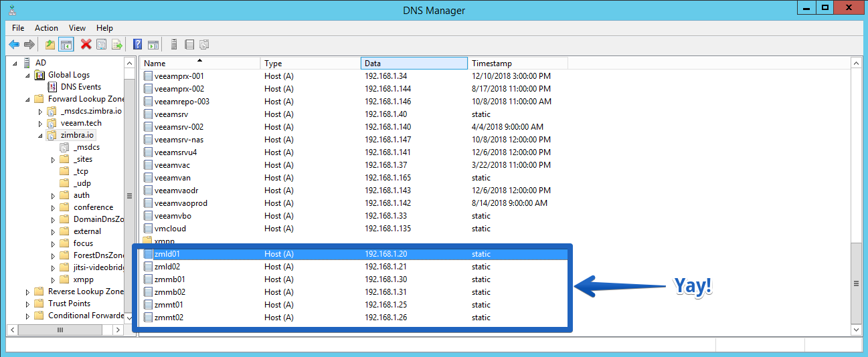Click timestamp 3/22/2018 11:00:00 PM
The width and height of the screenshot is (868, 357).
[511, 165]
